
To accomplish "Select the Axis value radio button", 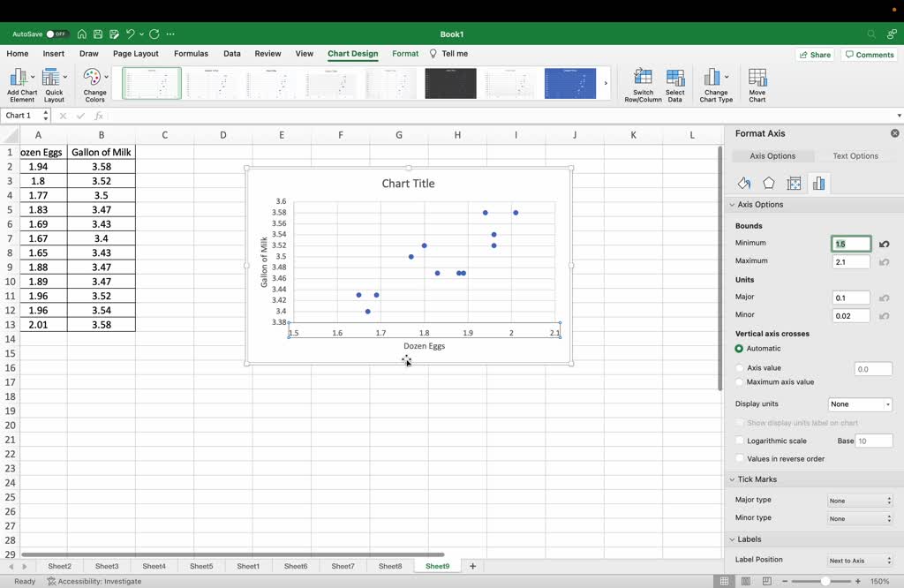I will pyautogui.click(x=740, y=368).
